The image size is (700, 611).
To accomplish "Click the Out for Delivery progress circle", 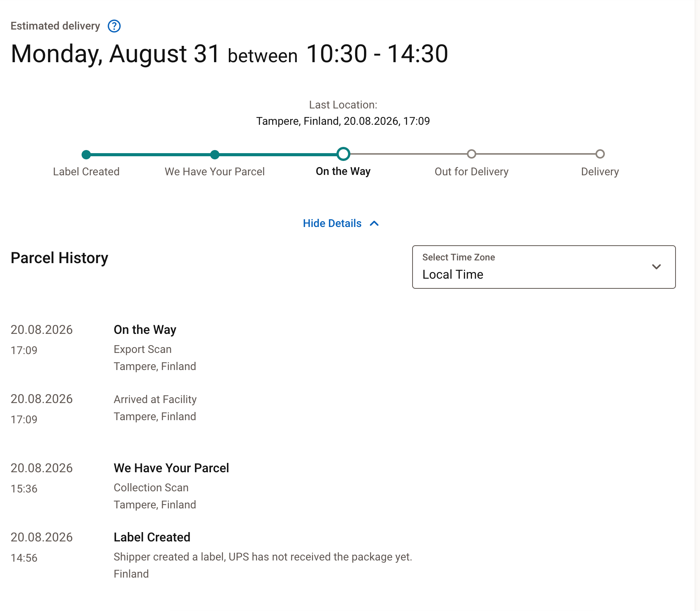I will click(472, 154).
